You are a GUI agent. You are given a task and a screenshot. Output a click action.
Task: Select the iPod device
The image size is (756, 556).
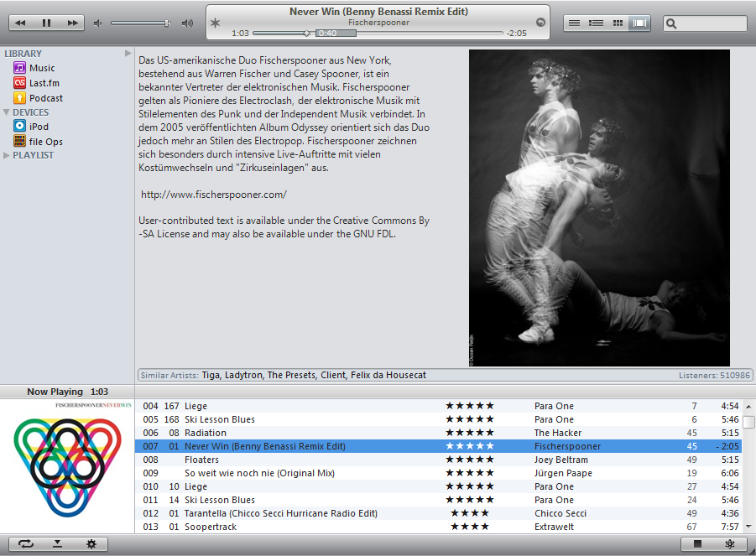pyautogui.click(x=39, y=127)
